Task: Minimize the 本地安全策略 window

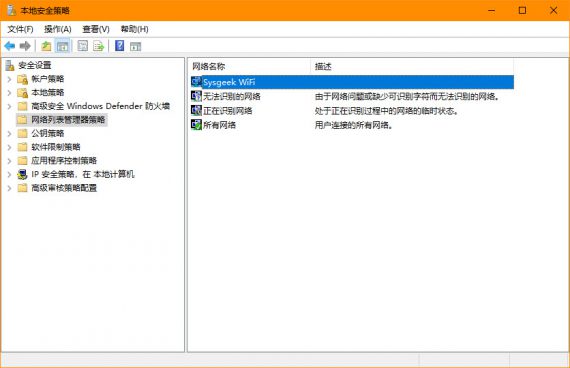Action: click(x=491, y=11)
